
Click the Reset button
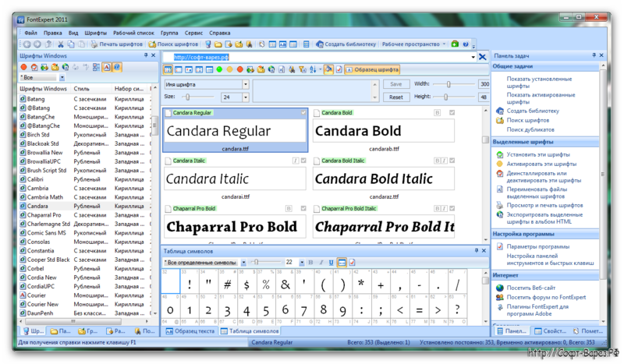(396, 97)
